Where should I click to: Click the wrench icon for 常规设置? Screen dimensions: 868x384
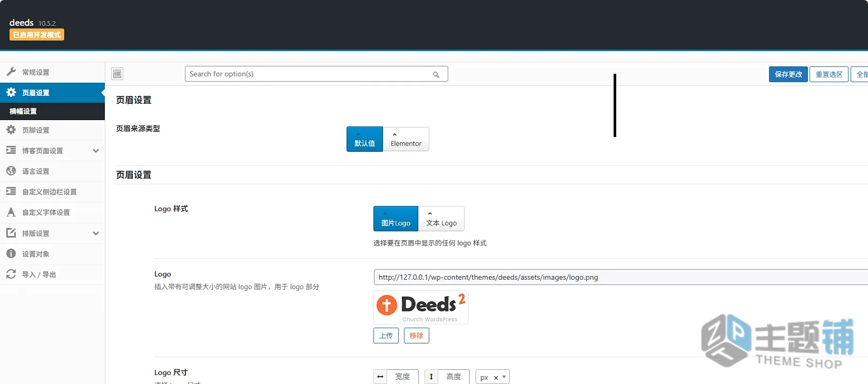[x=11, y=72]
